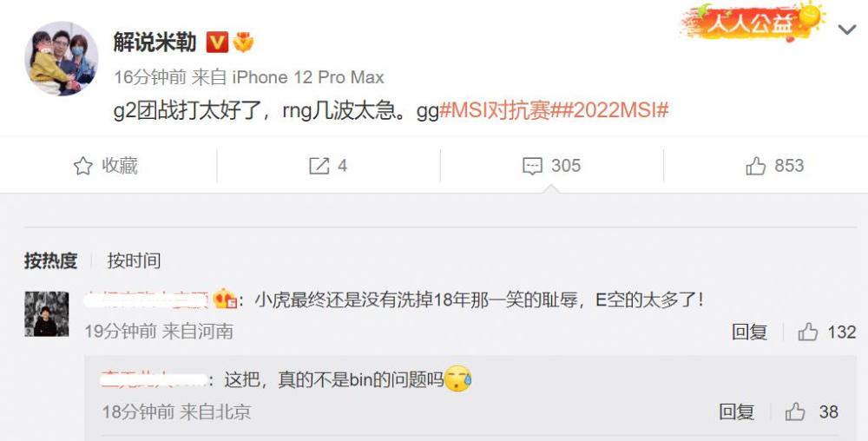Reply to the bin comment via 回复
The height and width of the screenshot is (441, 868).
[736, 411]
